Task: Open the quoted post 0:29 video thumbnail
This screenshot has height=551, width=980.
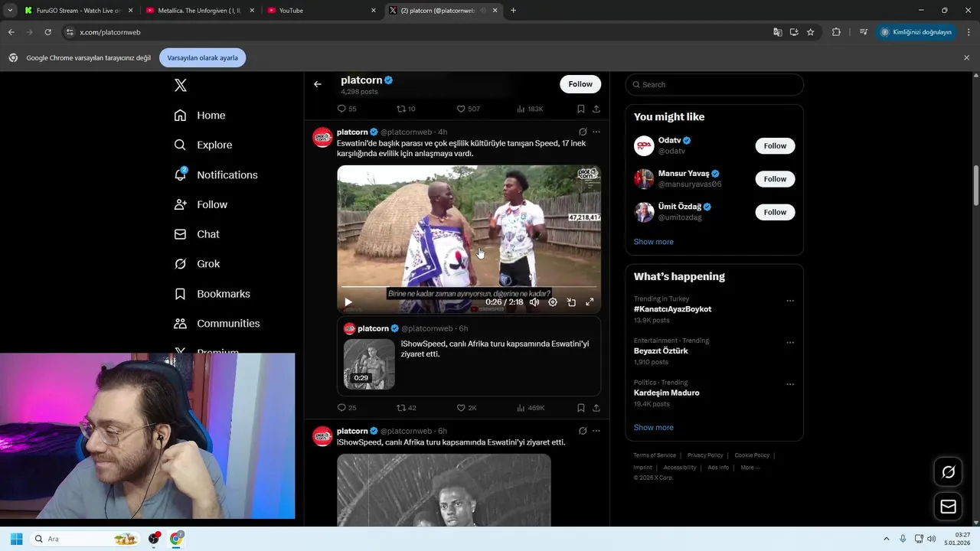Action: pos(369,364)
